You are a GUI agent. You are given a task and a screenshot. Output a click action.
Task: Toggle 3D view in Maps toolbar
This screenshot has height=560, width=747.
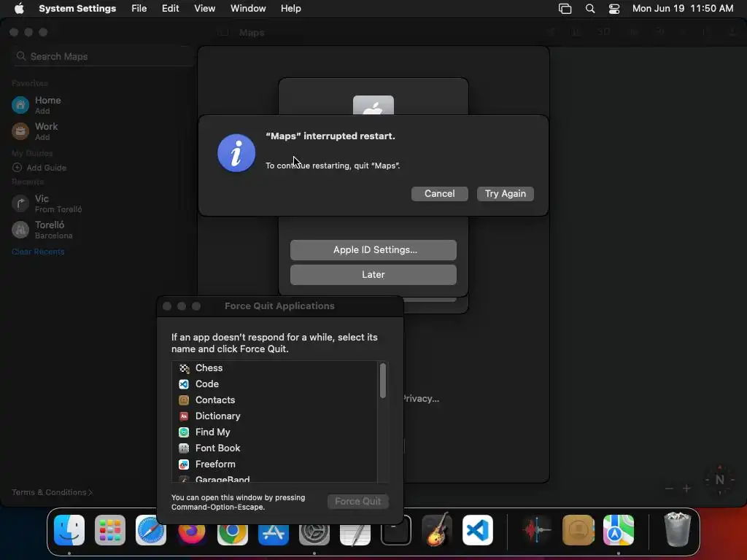pos(603,32)
